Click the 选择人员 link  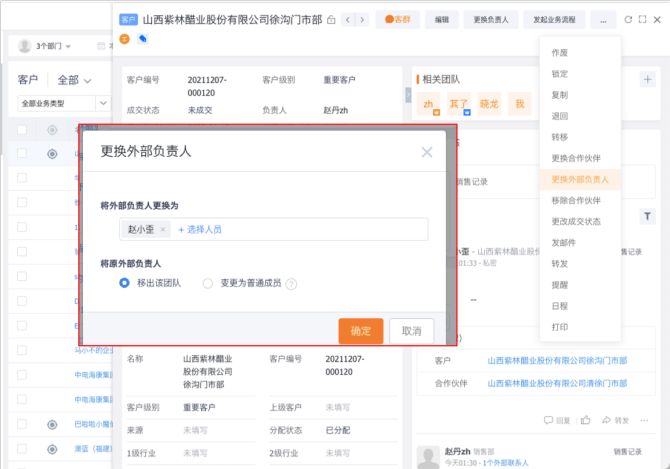[200, 229]
